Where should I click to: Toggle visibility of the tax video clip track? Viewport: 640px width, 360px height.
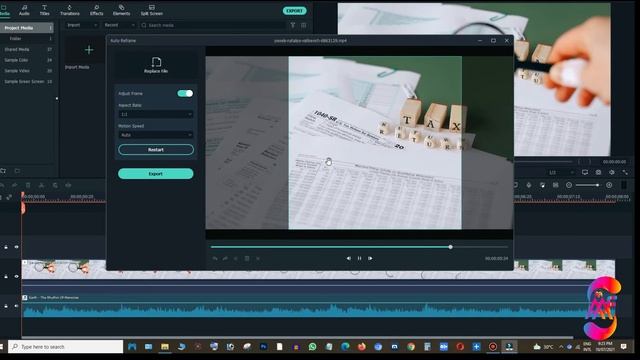coord(16,276)
